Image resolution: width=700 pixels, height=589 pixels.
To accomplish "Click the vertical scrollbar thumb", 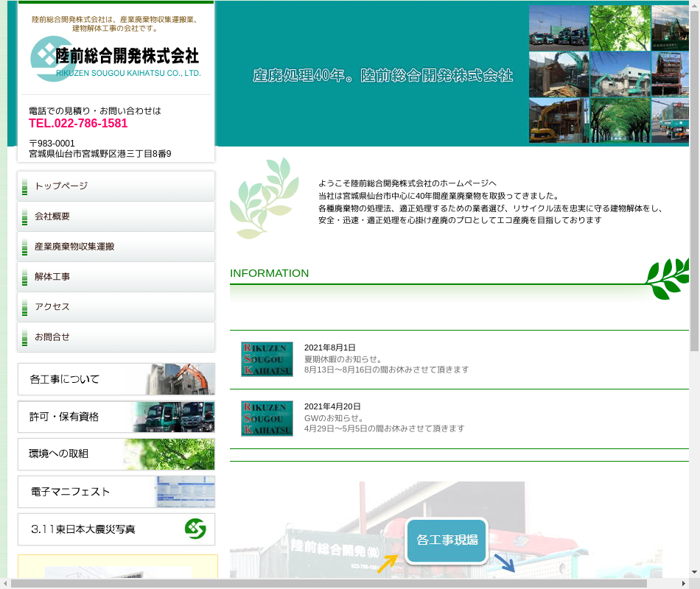I will coord(694,180).
